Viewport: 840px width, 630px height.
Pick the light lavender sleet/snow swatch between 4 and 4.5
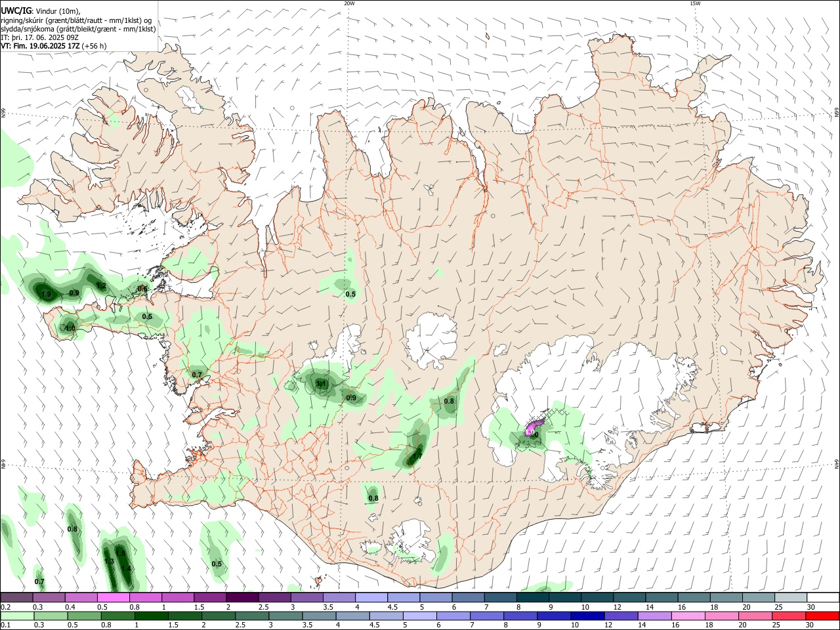pyautogui.click(x=371, y=597)
